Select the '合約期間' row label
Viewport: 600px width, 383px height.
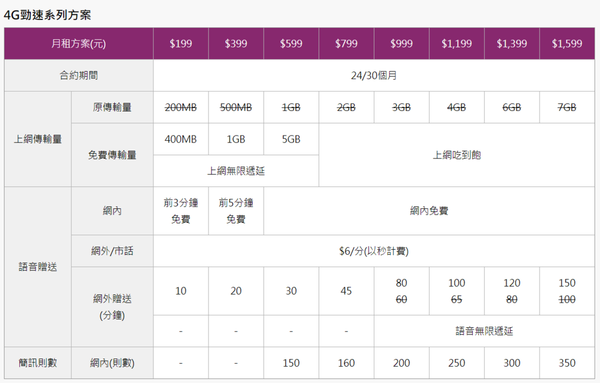79,75
